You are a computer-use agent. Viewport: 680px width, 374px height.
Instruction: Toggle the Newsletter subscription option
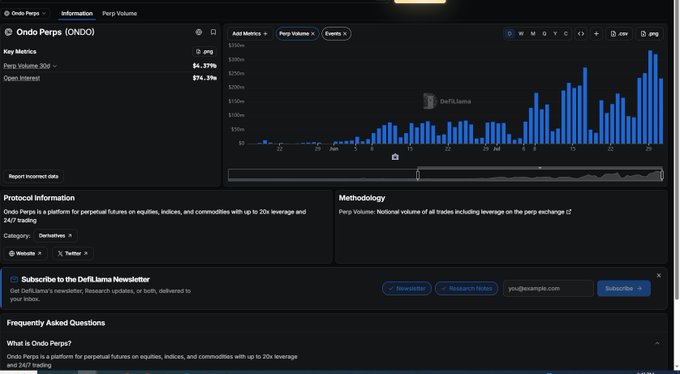[407, 289]
